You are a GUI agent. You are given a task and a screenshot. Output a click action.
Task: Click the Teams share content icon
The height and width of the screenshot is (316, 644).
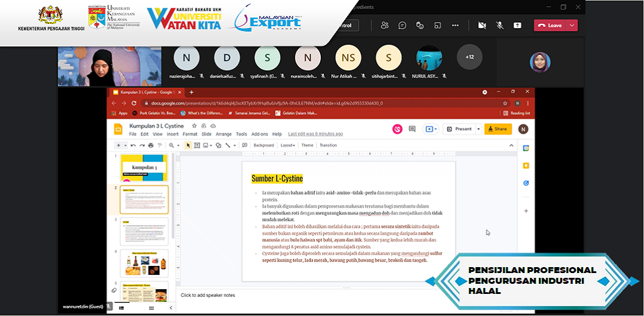click(517, 25)
